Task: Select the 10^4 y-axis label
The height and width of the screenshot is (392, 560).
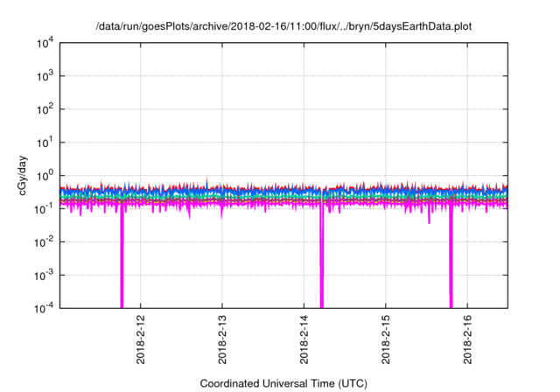Action: point(45,43)
